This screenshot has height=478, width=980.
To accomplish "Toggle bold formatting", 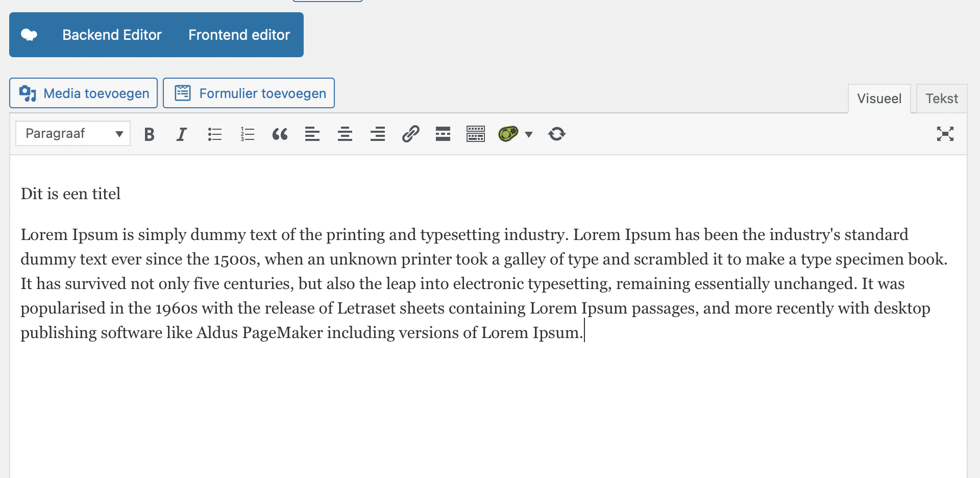I will tap(149, 134).
